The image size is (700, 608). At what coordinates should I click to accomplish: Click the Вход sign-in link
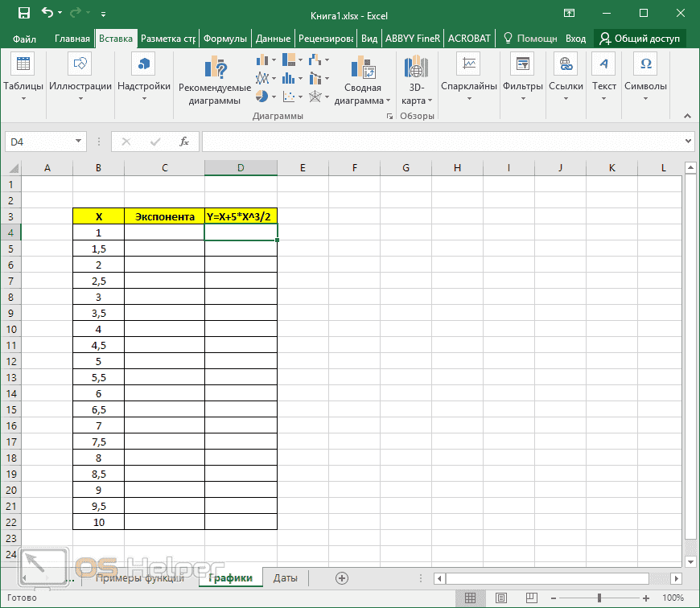(575, 39)
